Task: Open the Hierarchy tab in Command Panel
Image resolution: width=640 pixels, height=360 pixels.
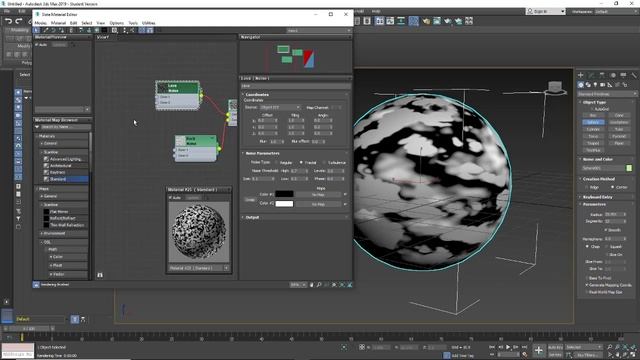Action: pos(602,75)
